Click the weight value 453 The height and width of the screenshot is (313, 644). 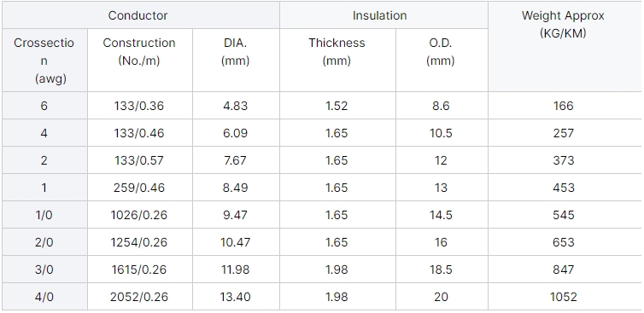click(564, 188)
